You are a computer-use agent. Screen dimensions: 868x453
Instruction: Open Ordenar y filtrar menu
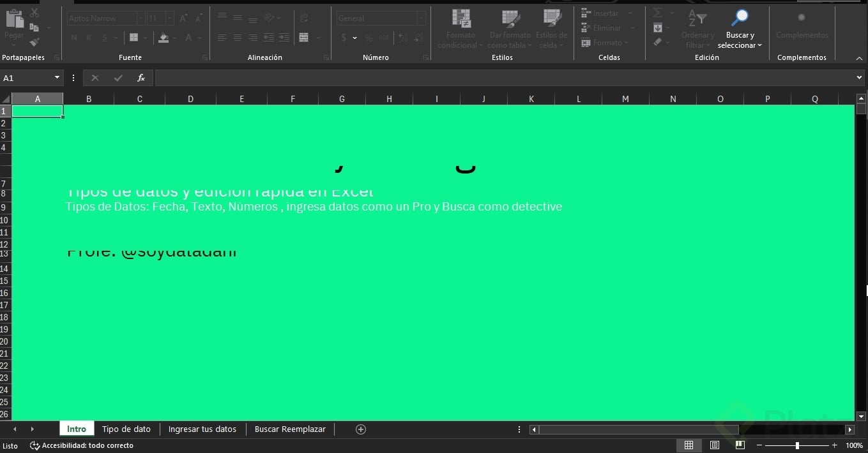[697, 29]
